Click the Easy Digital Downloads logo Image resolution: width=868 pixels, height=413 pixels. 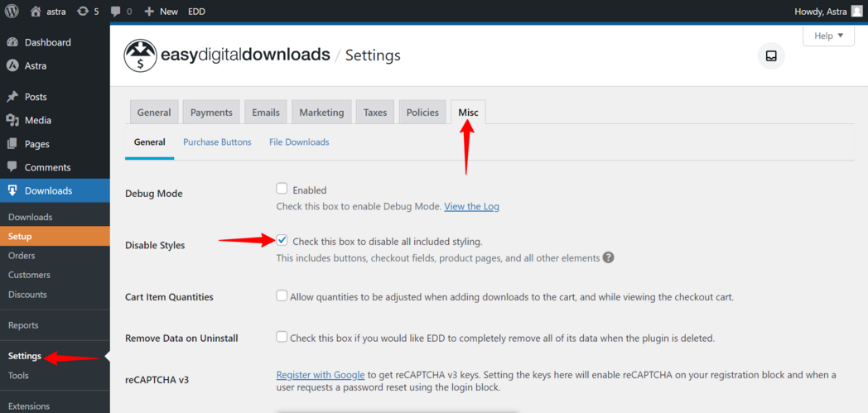pos(140,55)
